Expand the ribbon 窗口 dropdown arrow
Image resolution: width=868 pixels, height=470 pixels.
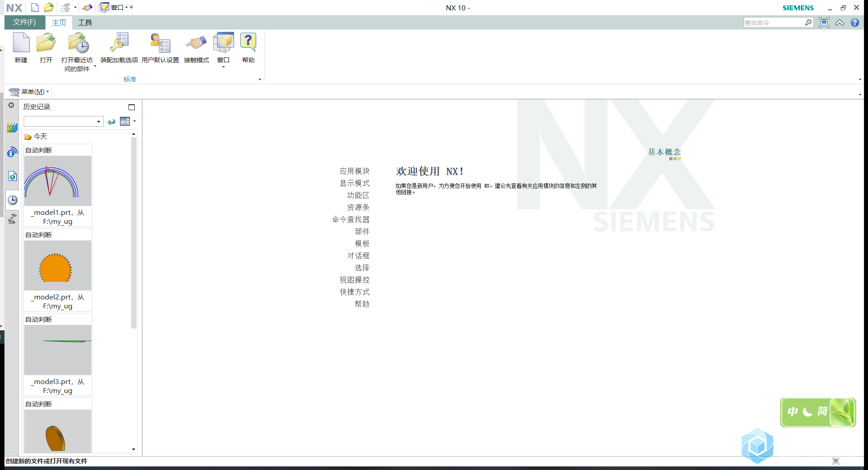point(223,67)
